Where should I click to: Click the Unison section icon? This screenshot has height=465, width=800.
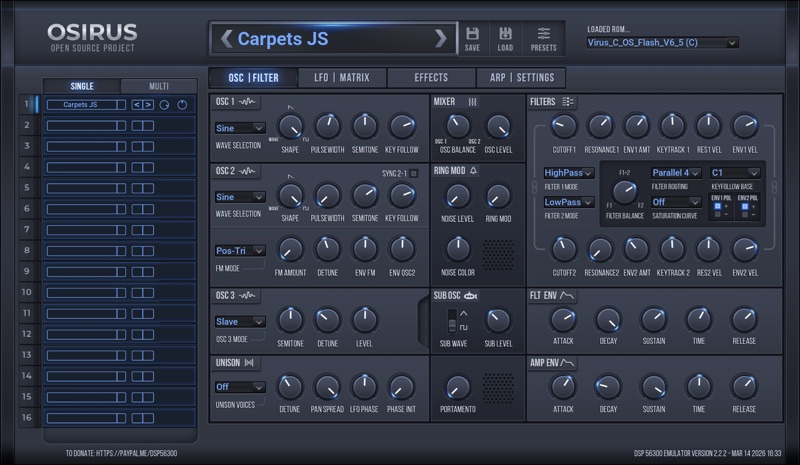click(249, 363)
